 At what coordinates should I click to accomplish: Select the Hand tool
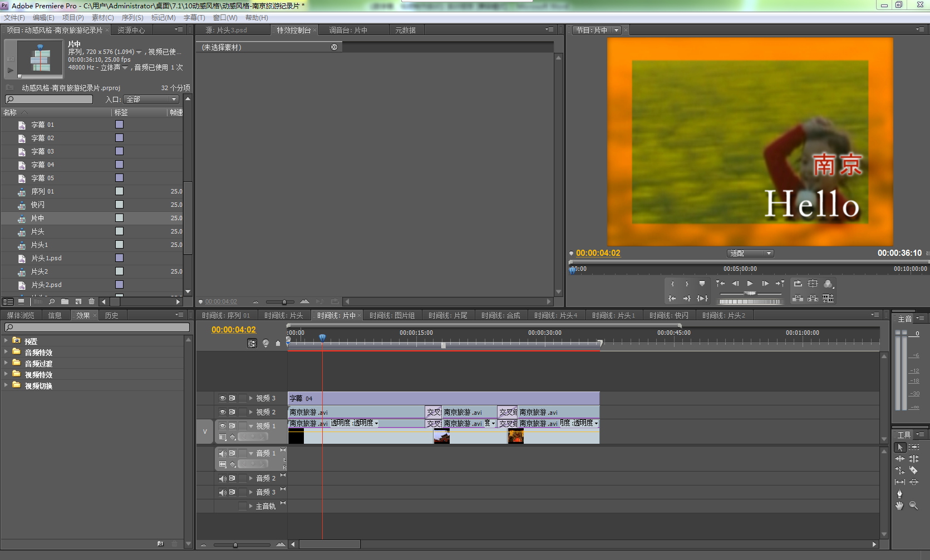coord(899,506)
